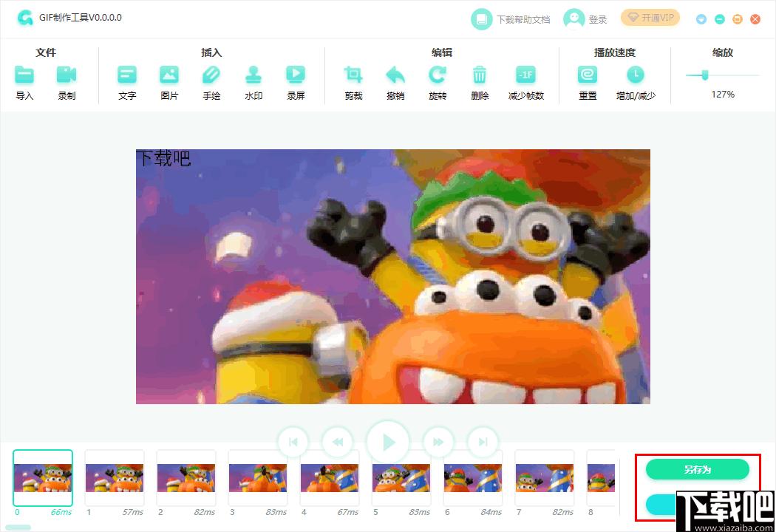The height and width of the screenshot is (532, 776).
Task: Click the 另存为 save as button
Action: click(x=698, y=469)
